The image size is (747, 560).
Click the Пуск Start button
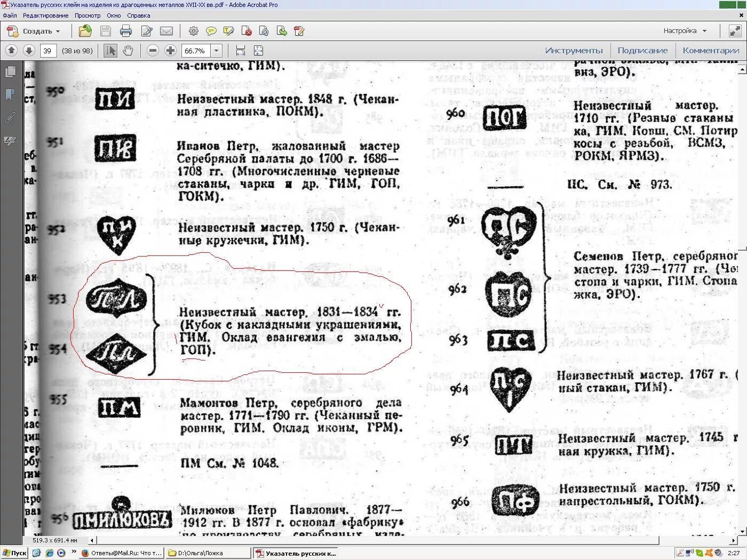tap(14, 553)
